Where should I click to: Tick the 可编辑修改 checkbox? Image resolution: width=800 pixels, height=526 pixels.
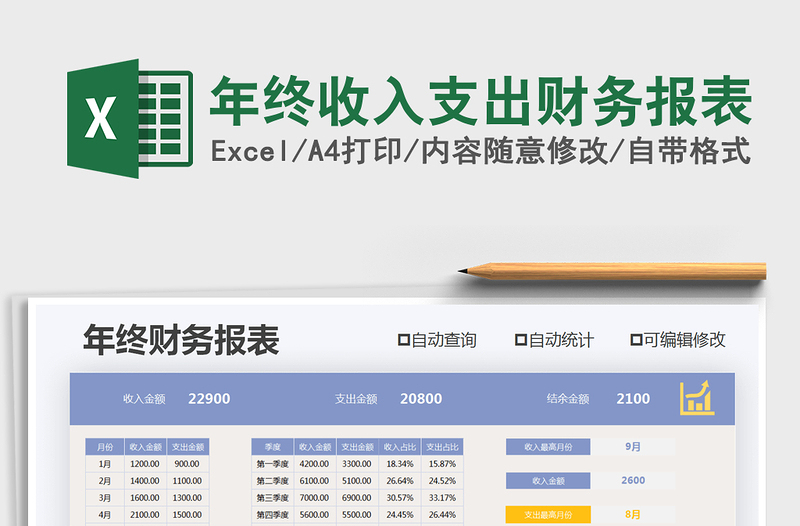click(x=636, y=340)
